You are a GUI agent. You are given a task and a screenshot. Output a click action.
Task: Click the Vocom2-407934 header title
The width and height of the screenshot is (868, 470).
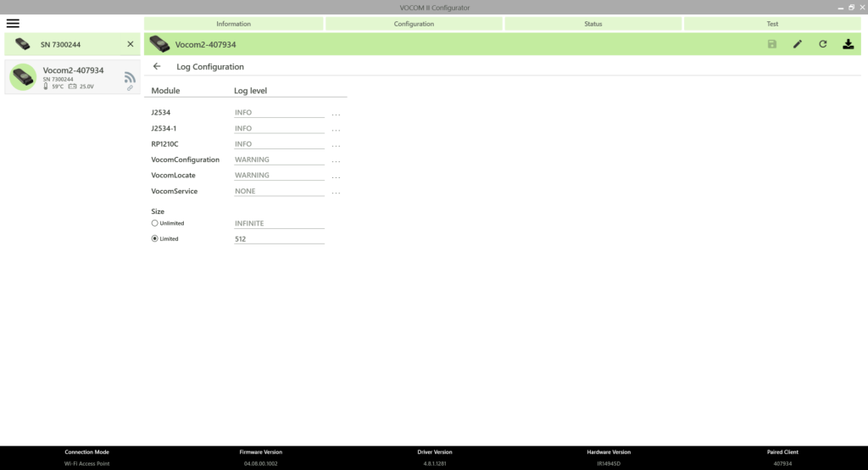click(205, 44)
